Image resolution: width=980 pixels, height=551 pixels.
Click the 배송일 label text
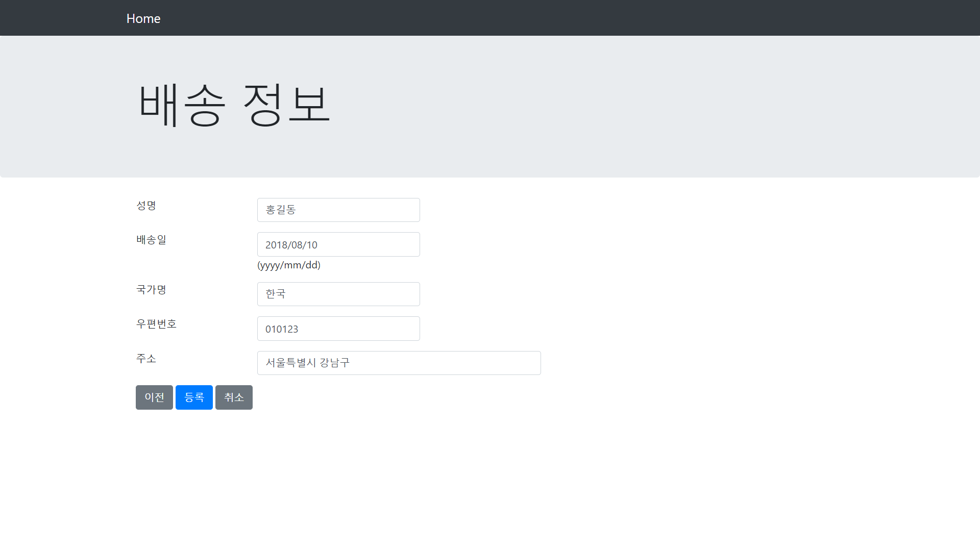coord(151,240)
